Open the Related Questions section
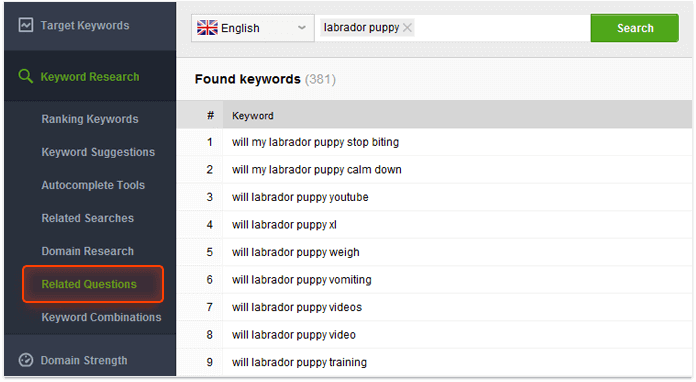 coord(89,284)
